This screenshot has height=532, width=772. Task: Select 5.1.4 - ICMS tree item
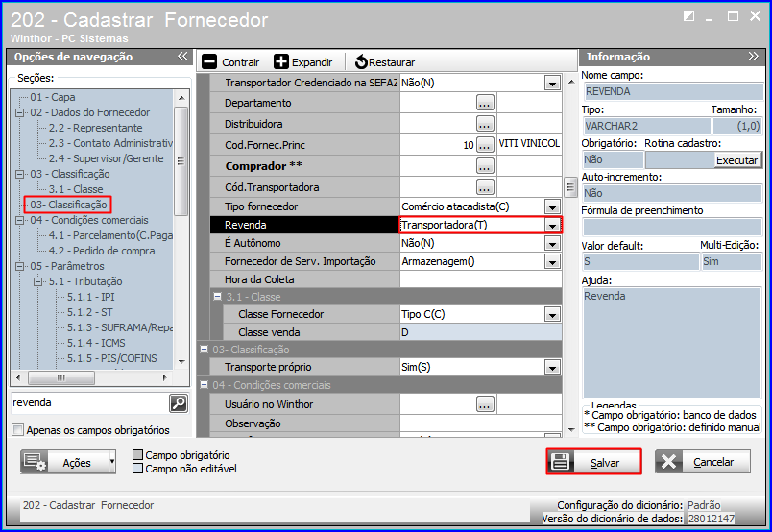click(x=96, y=343)
